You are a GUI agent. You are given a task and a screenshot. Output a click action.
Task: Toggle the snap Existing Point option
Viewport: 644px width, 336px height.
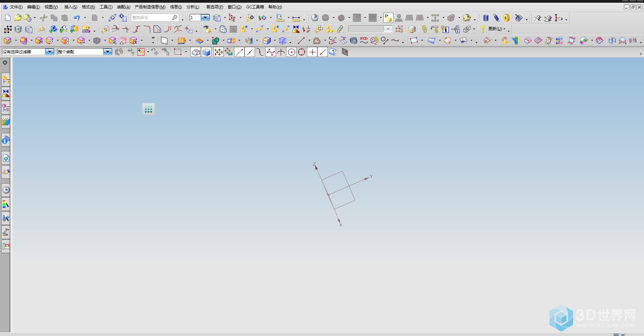coord(312,52)
